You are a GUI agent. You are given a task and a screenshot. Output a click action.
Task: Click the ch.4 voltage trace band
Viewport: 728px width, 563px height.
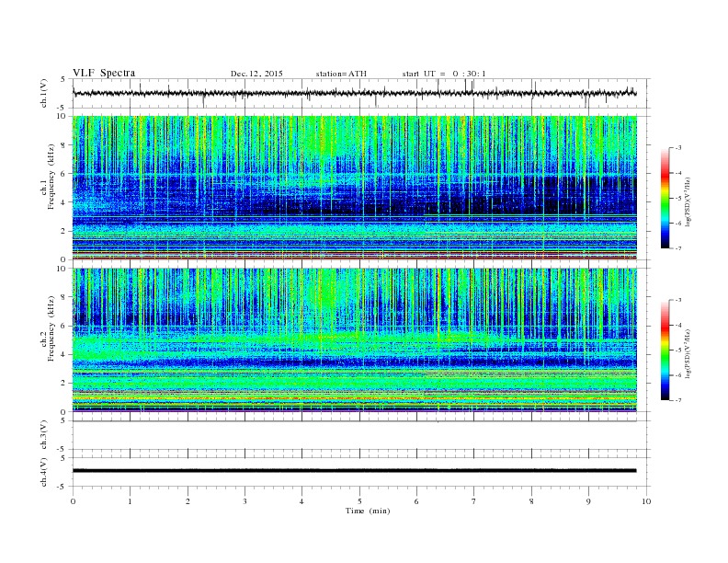pos(355,471)
